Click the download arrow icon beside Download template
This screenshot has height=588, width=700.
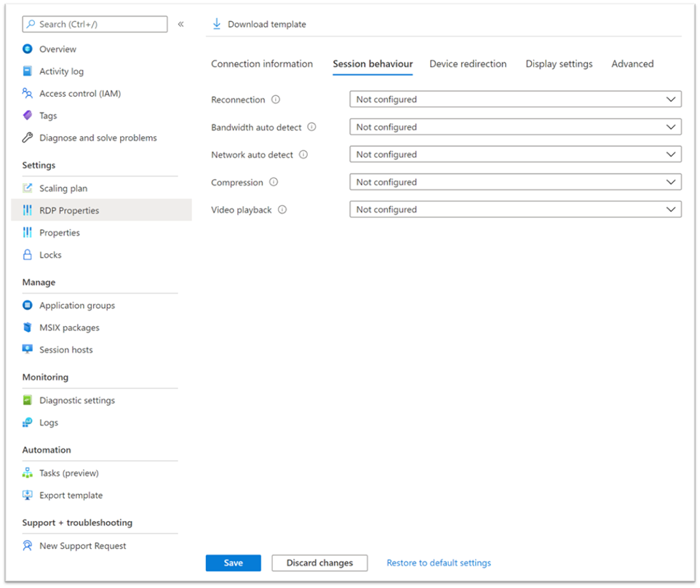pos(217,24)
